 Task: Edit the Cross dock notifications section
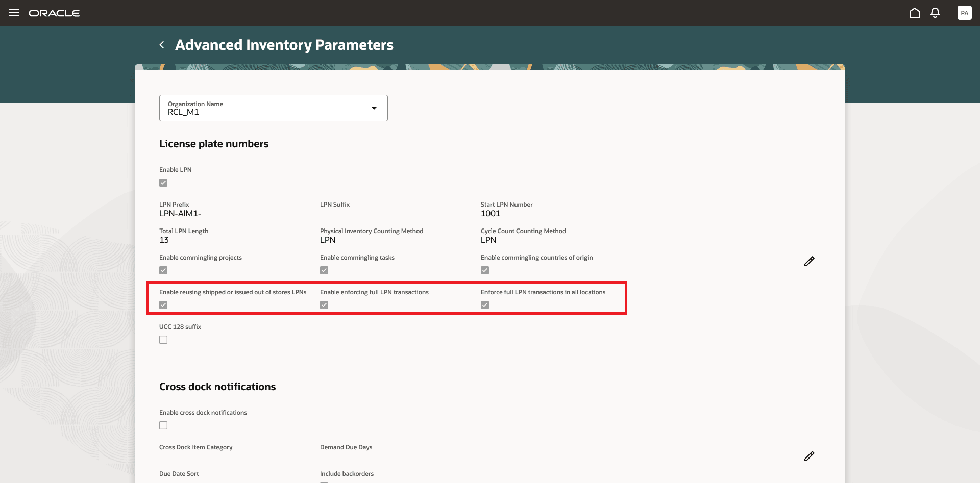click(809, 456)
